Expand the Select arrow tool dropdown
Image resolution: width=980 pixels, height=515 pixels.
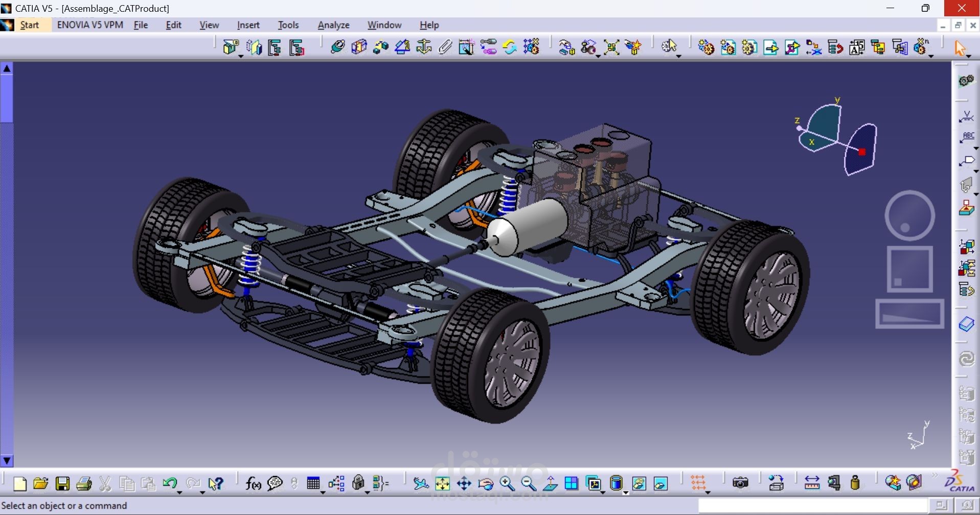969,56
